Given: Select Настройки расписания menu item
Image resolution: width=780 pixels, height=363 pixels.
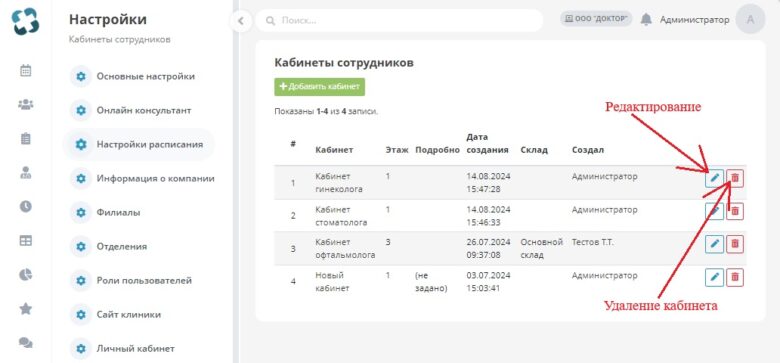Looking at the screenshot, I should tap(138, 145).
